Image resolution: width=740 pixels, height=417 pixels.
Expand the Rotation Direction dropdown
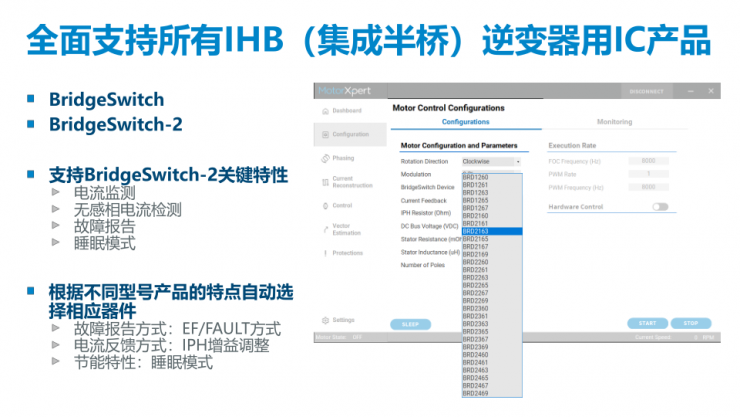(x=490, y=161)
